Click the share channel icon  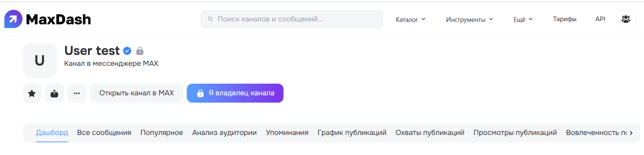55,94
